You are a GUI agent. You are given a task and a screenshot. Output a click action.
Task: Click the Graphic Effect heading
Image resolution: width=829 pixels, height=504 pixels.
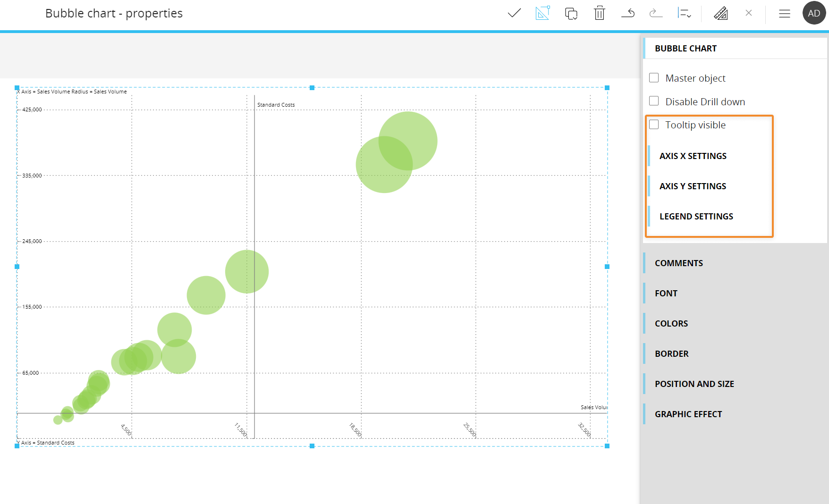pos(688,414)
